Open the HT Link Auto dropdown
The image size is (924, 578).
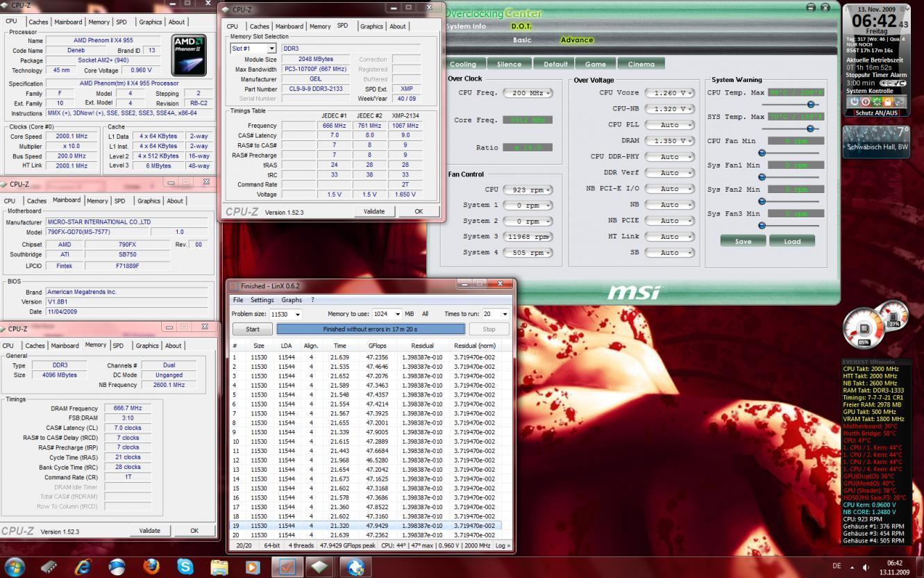pyautogui.click(x=669, y=237)
